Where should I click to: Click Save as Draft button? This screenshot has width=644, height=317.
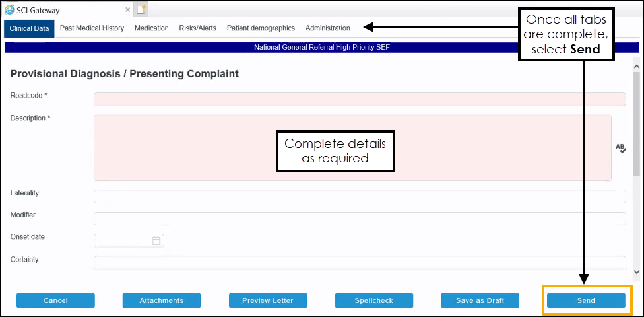(480, 300)
